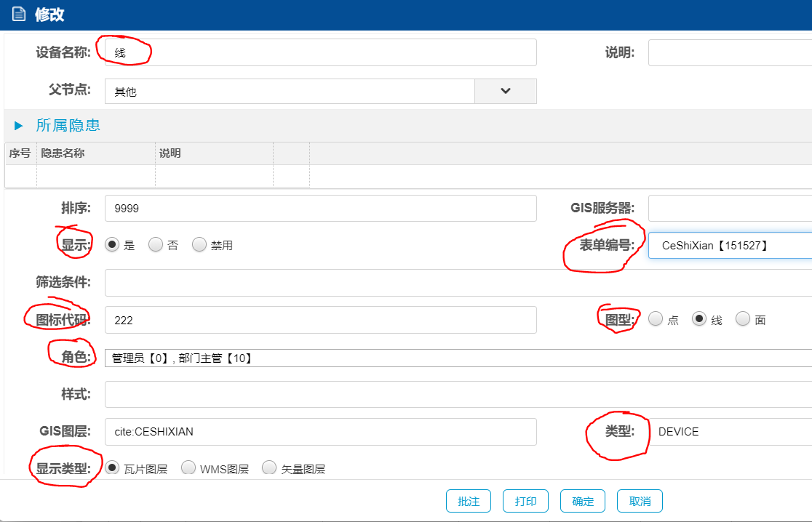812x522 pixels.
Task: Expand the 所属隐患 section triangle
Action: [x=19, y=126]
